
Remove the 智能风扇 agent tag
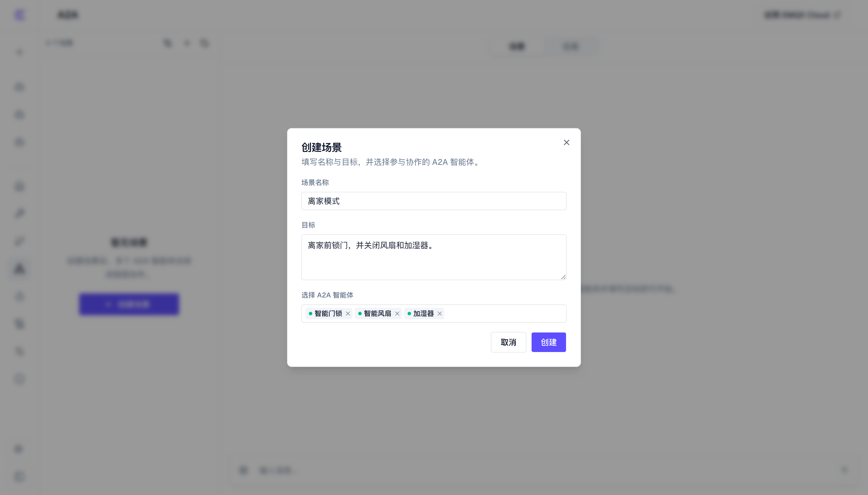click(397, 314)
